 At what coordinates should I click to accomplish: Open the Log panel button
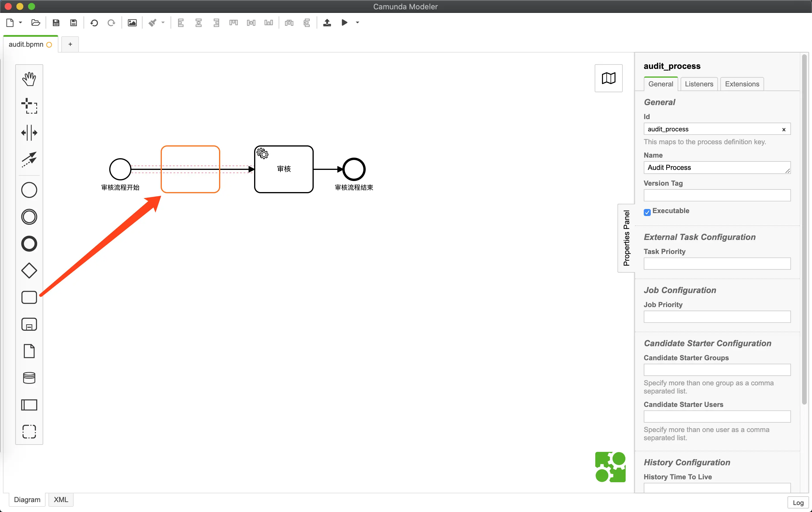click(x=798, y=503)
